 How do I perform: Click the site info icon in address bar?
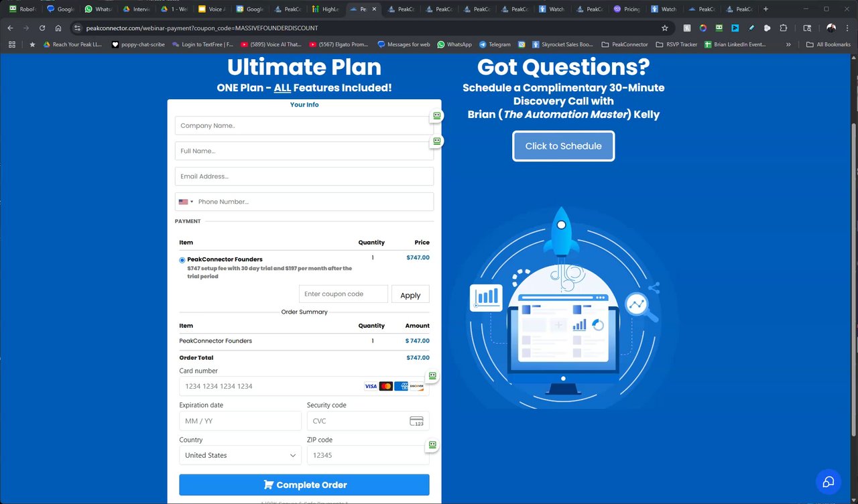[x=77, y=28]
